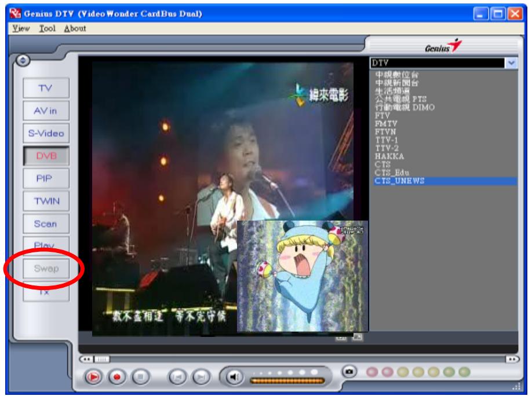Screen dimensions: 532x396
Task: Select the highlighted CTS_UNEWS channel
Action: [445, 181]
